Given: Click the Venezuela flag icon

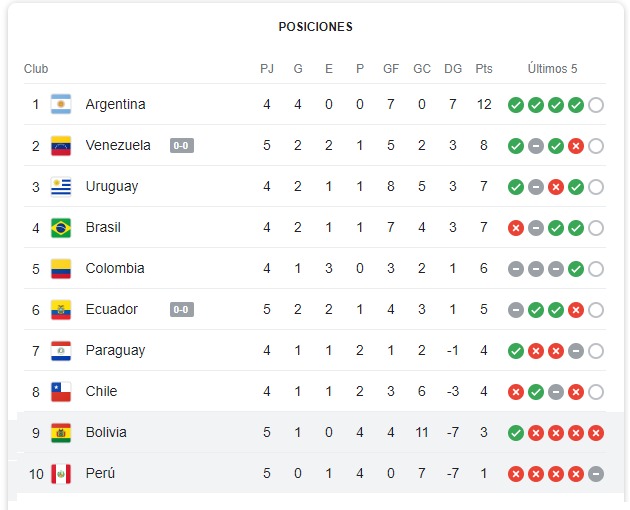Looking at the screenshot, I should tap(61, 145).
